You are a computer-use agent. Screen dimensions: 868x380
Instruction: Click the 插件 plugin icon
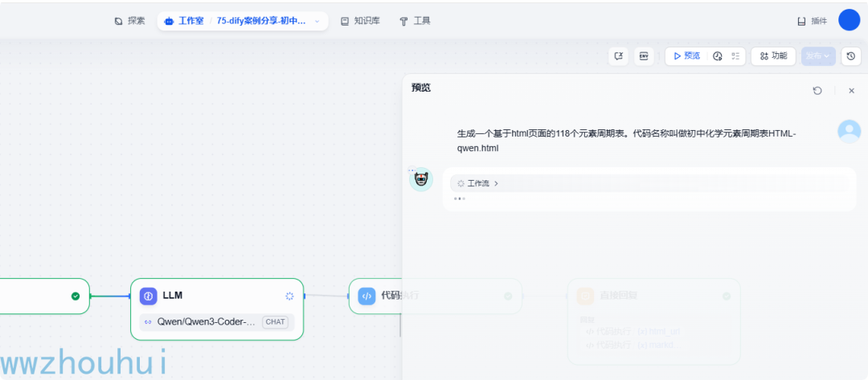(801, 22)
